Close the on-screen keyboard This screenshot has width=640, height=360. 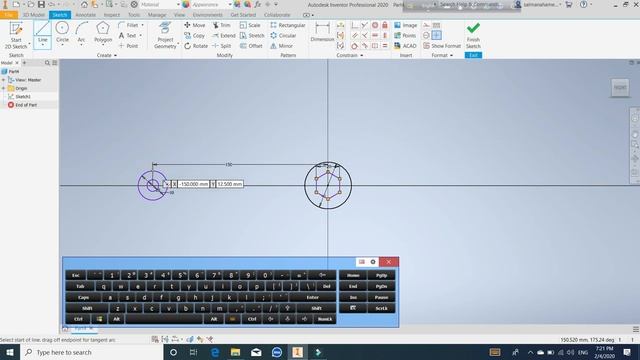pyautogui.click(x=389, y=262)
